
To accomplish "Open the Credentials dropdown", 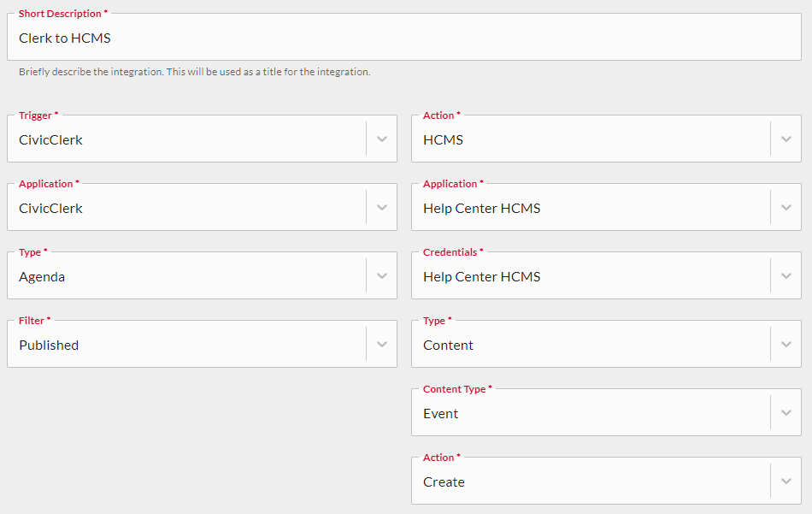I will pyautogui.click(x=606, y=275).
